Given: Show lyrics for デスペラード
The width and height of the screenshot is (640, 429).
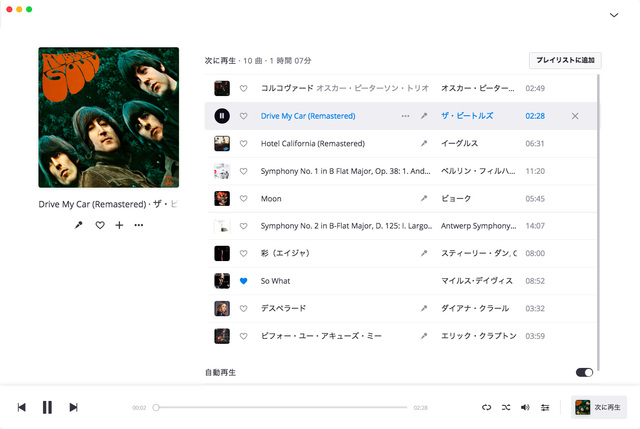Looking at the screenshot, I should [424, 308].
